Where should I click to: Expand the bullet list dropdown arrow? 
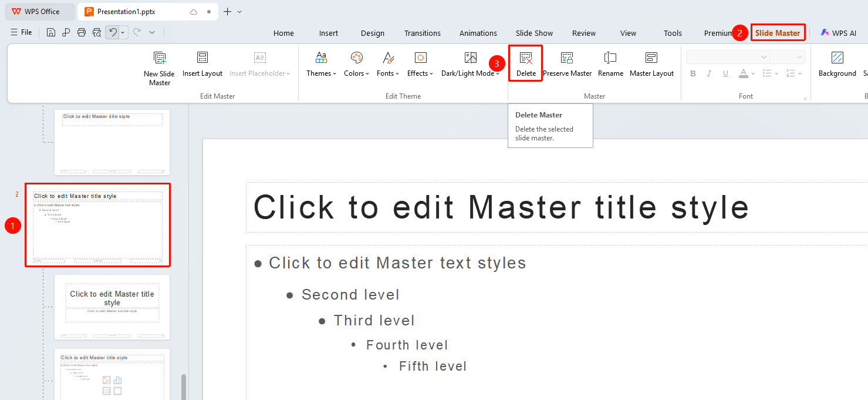click(776, 73)
